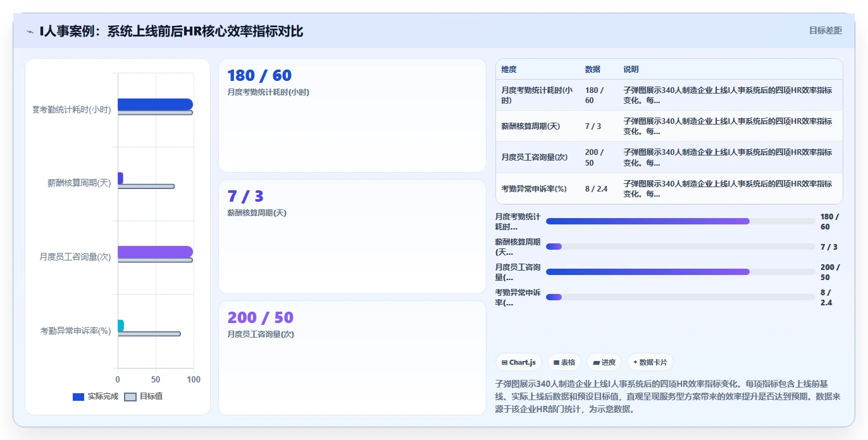The image size is (868, 440).
Task: Click the Chart.js chip
Action: pyautogui.click(x=519, y=362)
